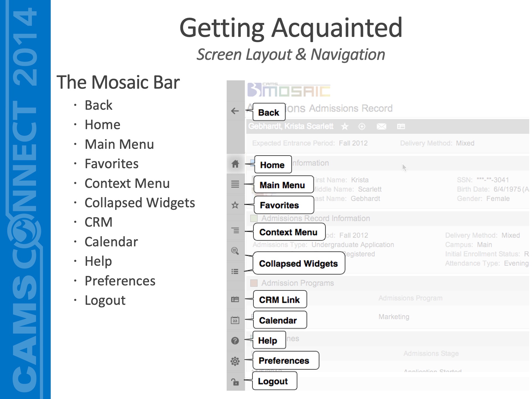Collapse the Admissions Record Information widget
The height and width of the screenshot is (399, 532).
[254, 218]
